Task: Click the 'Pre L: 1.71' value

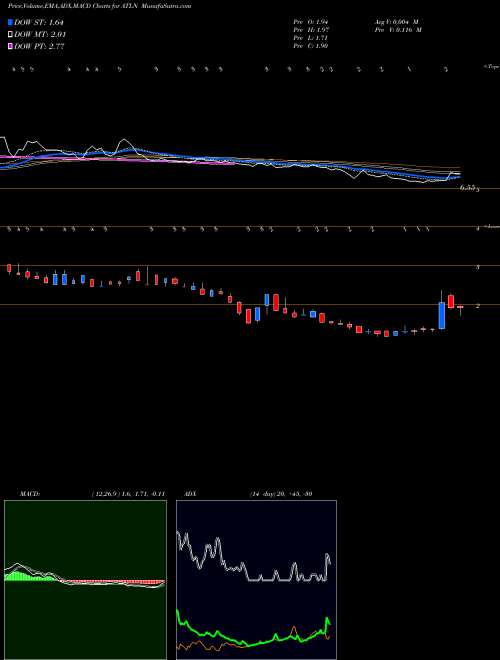Action: point(311,38)
